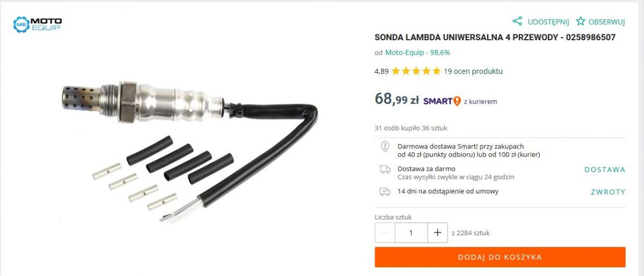Click the Moto Equip logo

pos(37,24)
